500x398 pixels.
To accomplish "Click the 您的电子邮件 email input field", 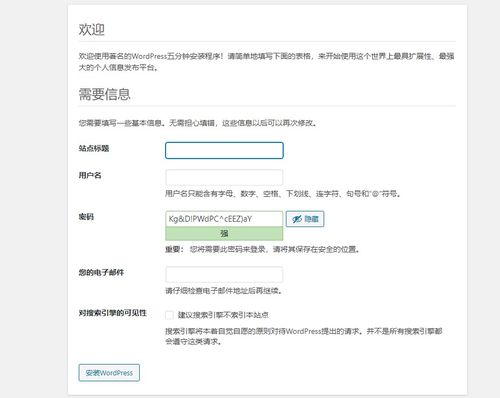I will point(224,275).
